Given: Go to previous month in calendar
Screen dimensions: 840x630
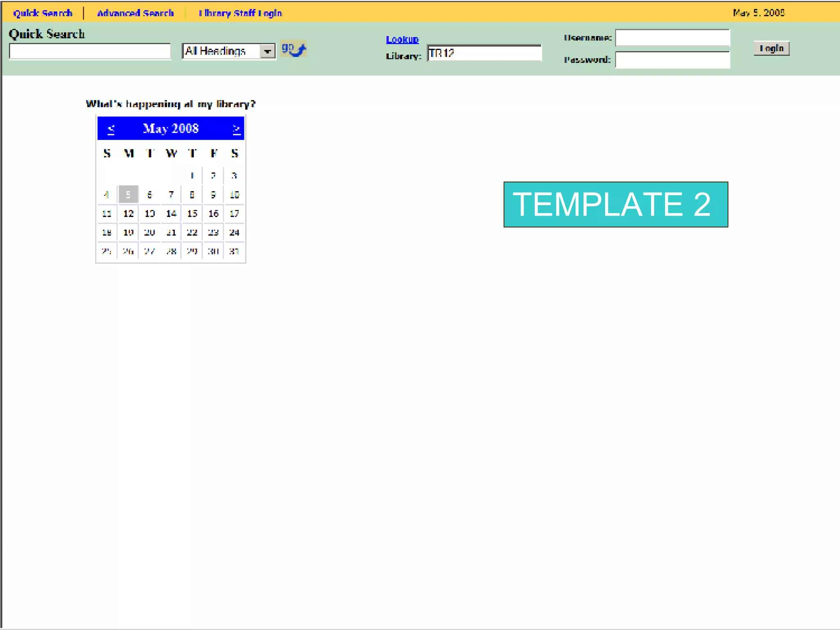Looking at the screenshot, I should 111,129.
